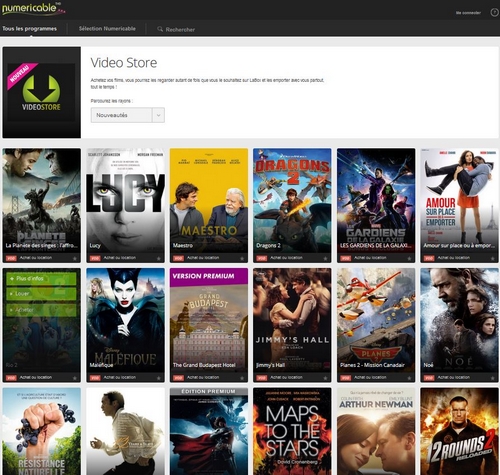The width and height of the screenshot is (500, 475).
Task: Click the Numericable logo
Action: 33,8
